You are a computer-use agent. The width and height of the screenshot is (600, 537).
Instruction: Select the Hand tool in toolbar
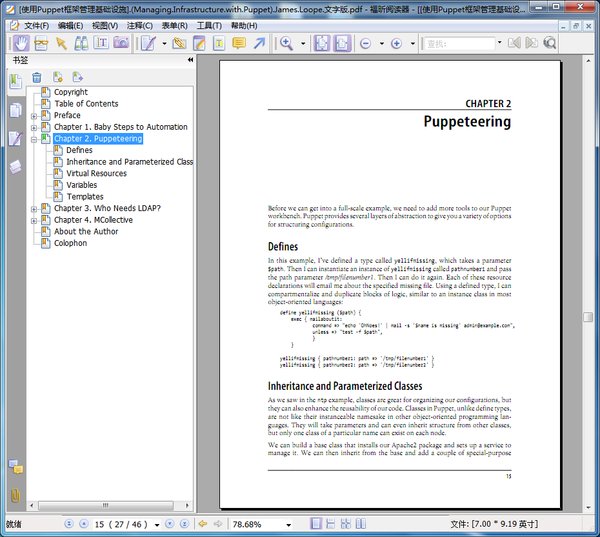coord(21,43)
